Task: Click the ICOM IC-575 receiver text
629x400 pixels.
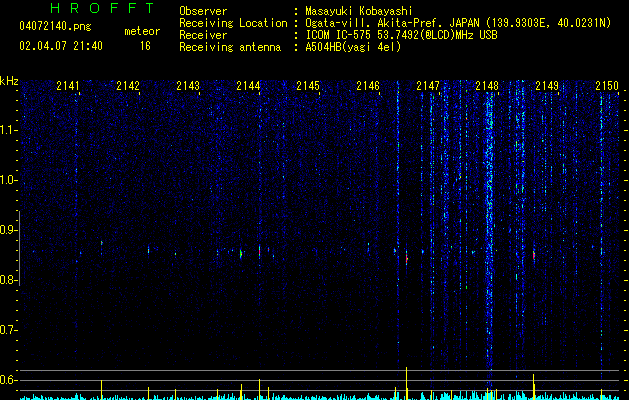Action: 401,35
